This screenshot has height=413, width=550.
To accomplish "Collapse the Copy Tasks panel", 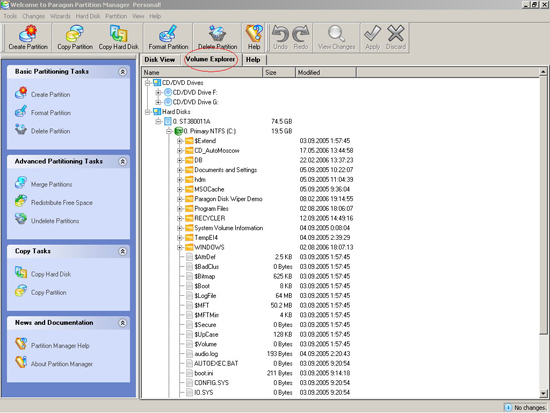I will [x=122, y=251].
